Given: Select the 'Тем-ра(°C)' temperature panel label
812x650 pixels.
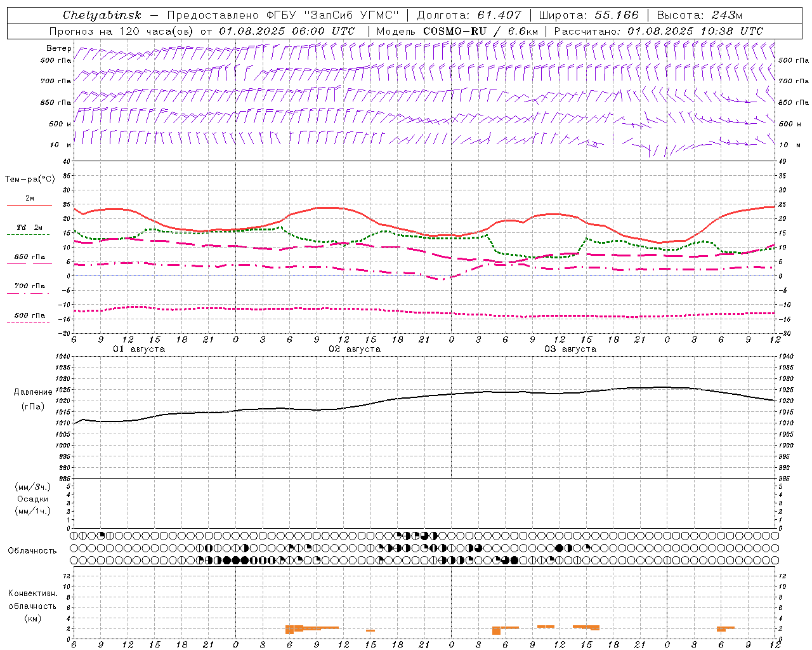Looking at the screenshot, I should click(30, 180).
